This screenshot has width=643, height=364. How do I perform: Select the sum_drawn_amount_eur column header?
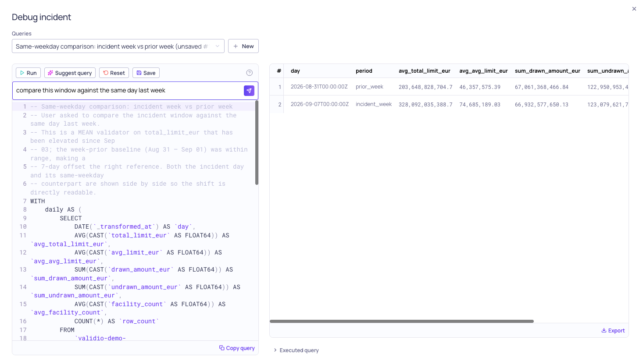(x=547, y=71)
